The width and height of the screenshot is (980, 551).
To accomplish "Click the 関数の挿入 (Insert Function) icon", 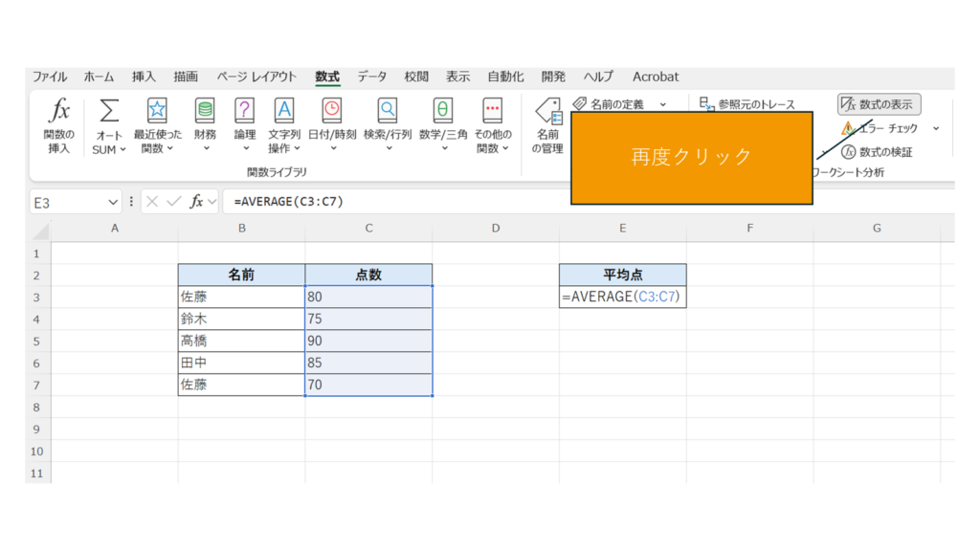I will (59, 111).
